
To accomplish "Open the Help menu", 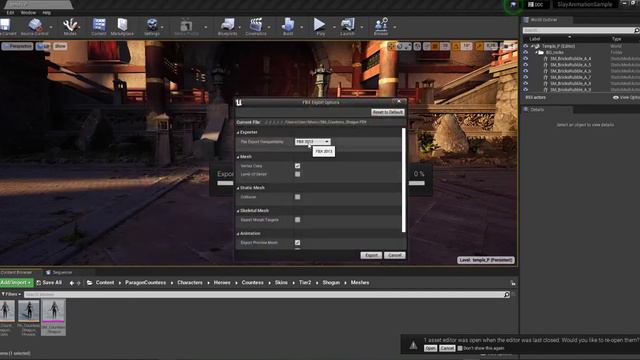I will coord(47,13).
